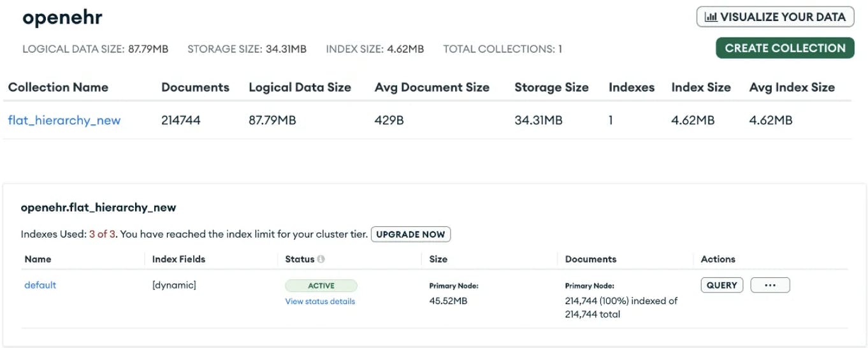Click the View status details link

point(320,301)
